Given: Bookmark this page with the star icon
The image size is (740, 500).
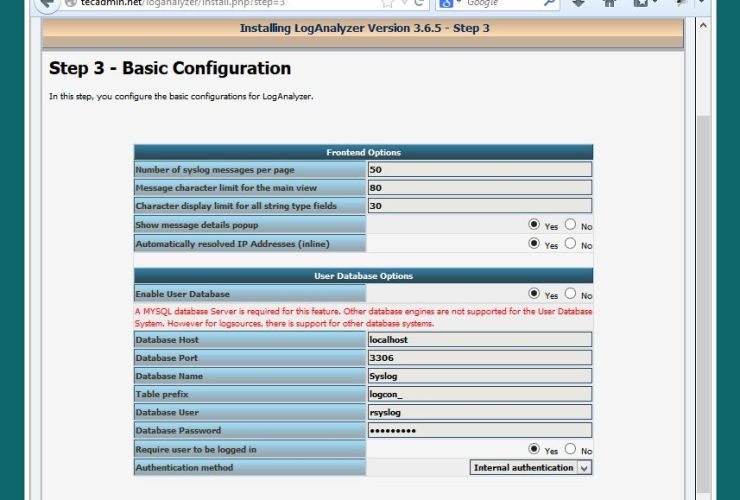Looking at the screenshot, I should (387, 4).
